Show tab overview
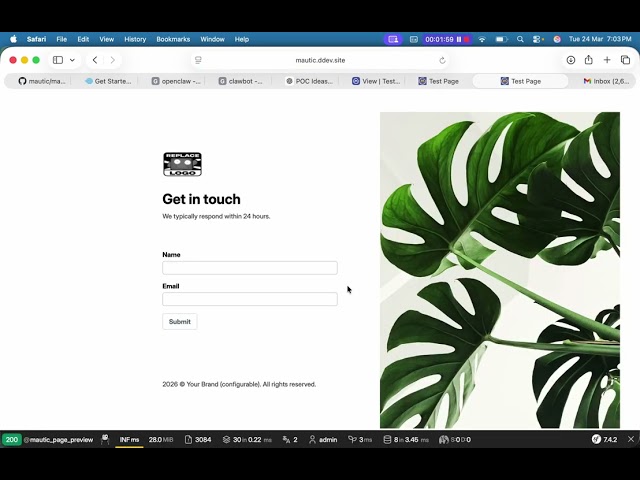 pos(625,60)
